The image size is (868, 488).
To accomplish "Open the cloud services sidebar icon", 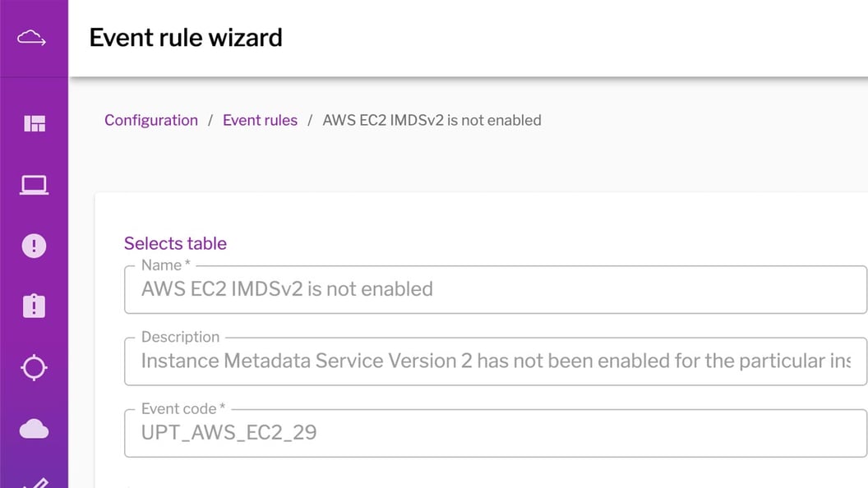I will (x=34, y=428).
